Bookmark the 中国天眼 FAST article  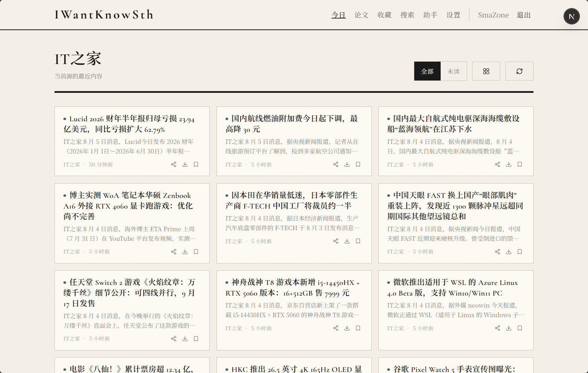520,252
